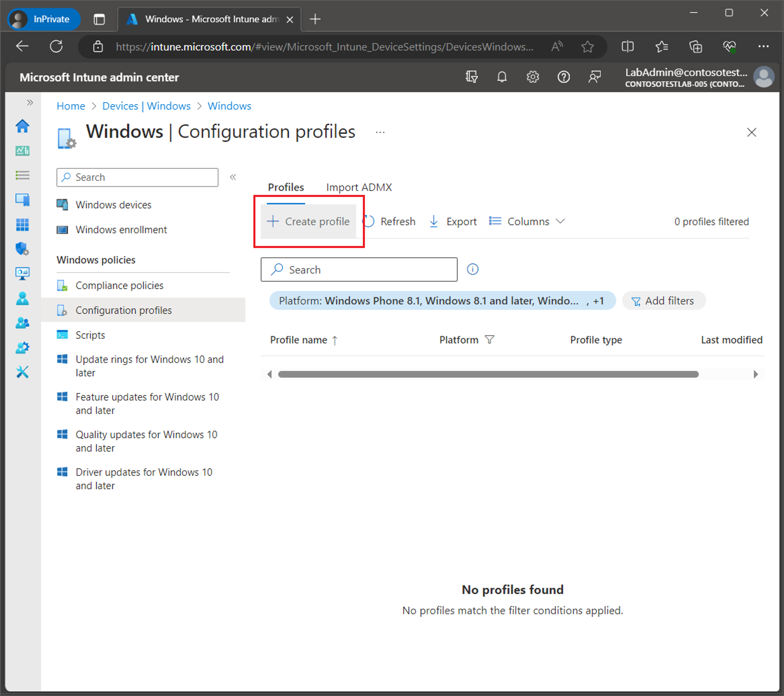Sort by Profile name column
Viewport: 784px width, 696px height.
[x=304, y=340]
